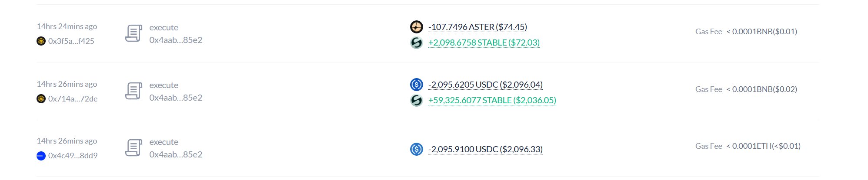This screenshot has width=868, height=180.
Task: Open -107.7496 ASTER amount link
Action: coord(477,27)
